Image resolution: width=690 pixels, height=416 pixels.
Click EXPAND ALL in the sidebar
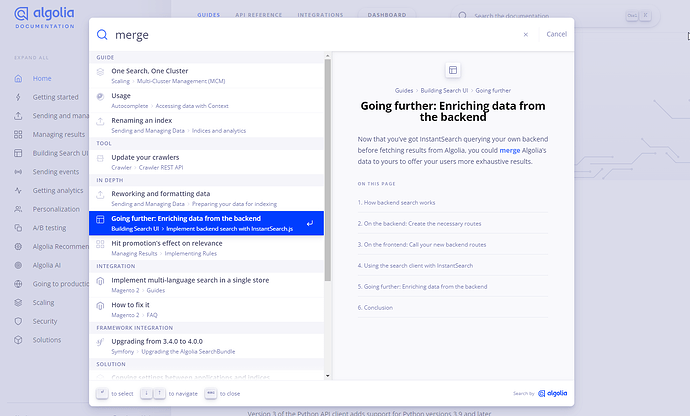[31, 58]
